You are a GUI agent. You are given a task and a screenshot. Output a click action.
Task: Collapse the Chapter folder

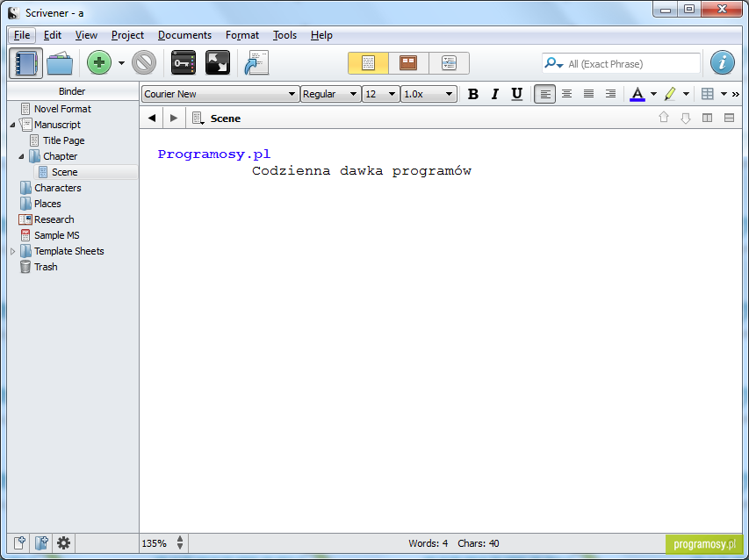tap(21, 156)
